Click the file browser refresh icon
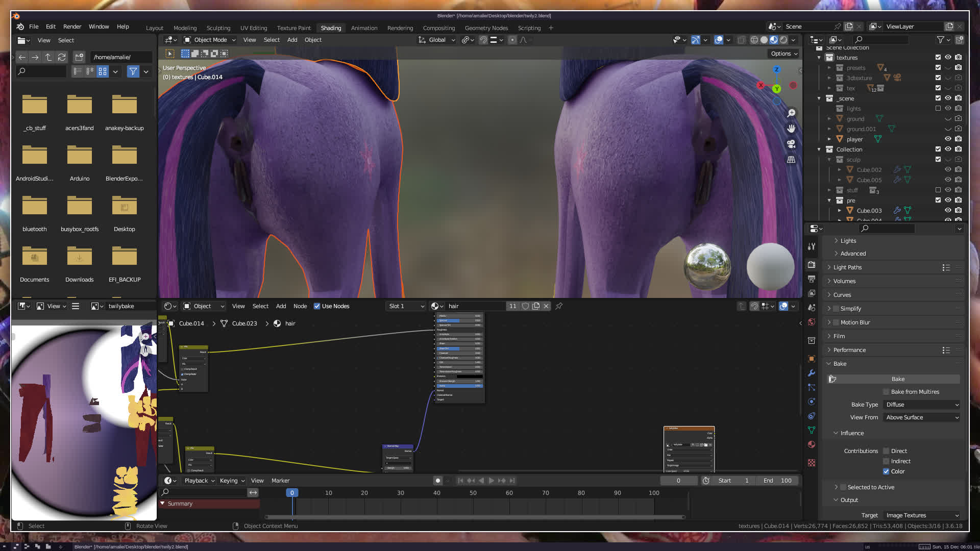This screenshot has width=980, height=551. [62, 57]
